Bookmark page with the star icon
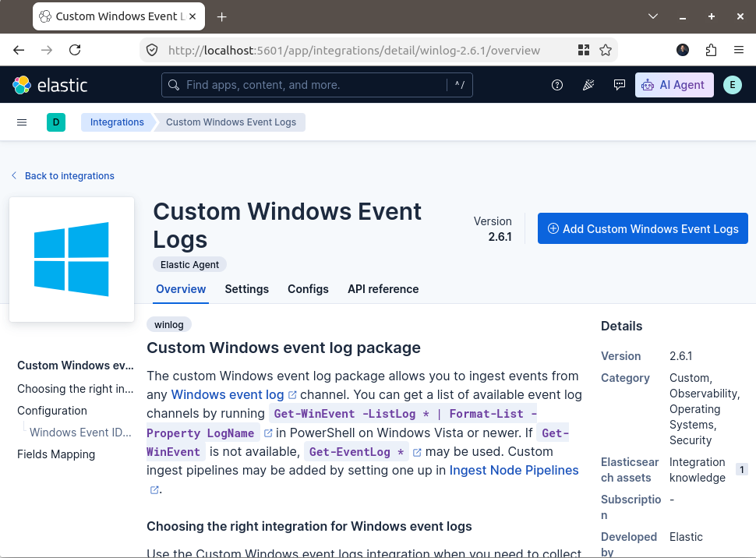Screen dimensions: 756x558 click(x=606, y=50)
